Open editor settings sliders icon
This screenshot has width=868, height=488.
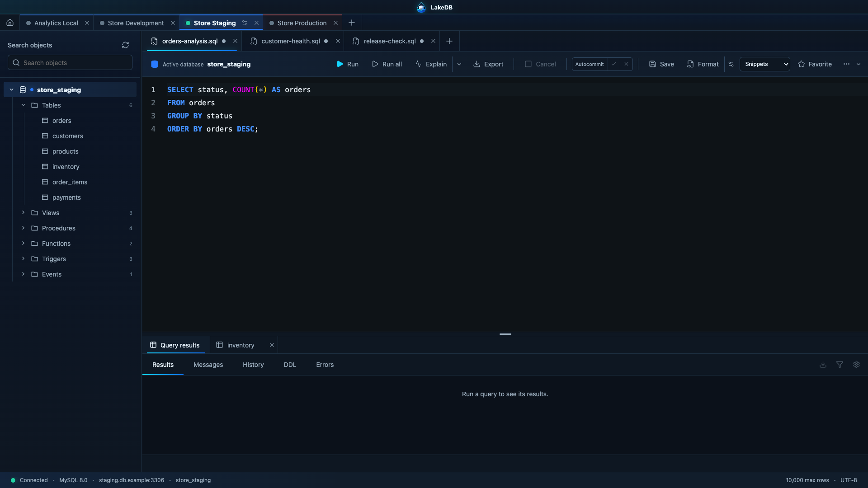click(x=731, y=64)
